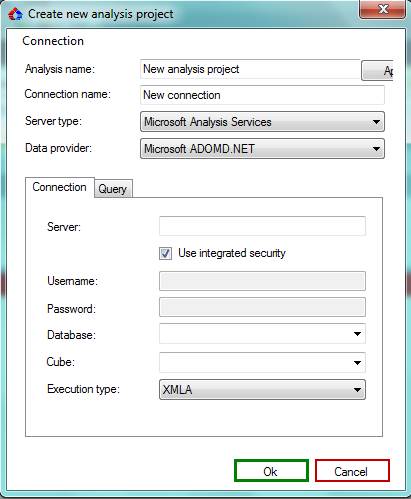The image size is (411, 499).
Task: Click the app icon in title bar
Action: coord(15,14)
